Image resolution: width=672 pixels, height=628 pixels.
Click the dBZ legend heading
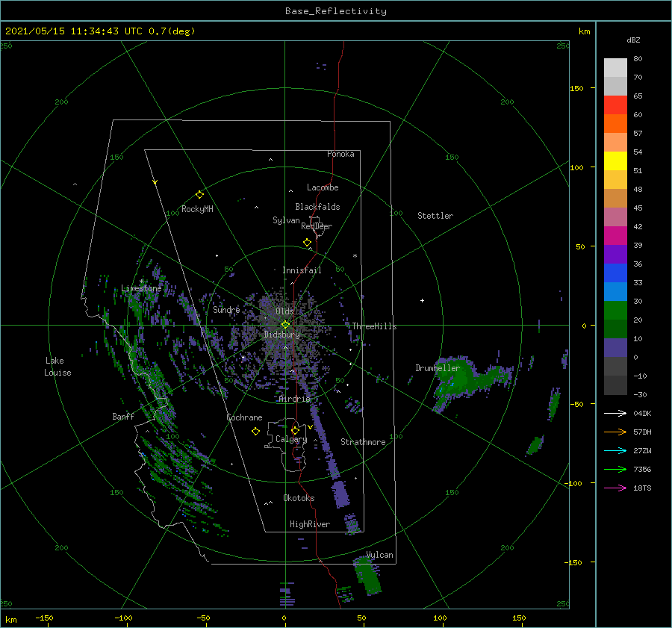click(633, 40)
